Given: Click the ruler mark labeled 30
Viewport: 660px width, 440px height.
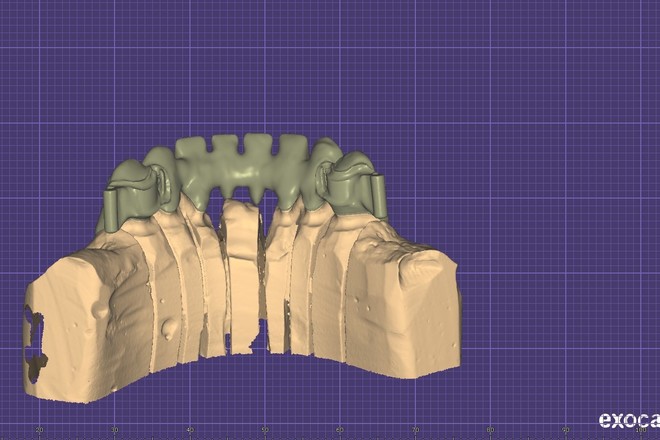Looking at the screenshot, I should (x=114, y=431).
